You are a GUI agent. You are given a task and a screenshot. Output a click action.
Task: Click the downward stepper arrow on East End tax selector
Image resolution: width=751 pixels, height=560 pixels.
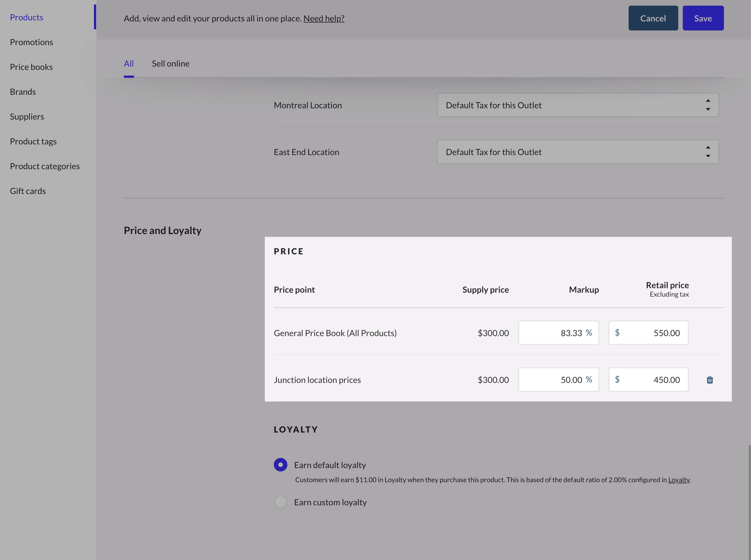point(708,156)
